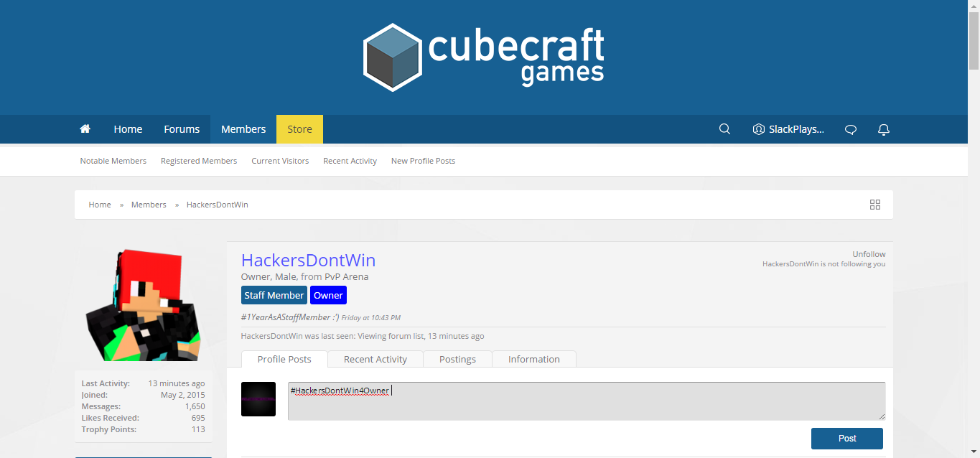
Task: Click the profile post text box
Action: point(587,401)
